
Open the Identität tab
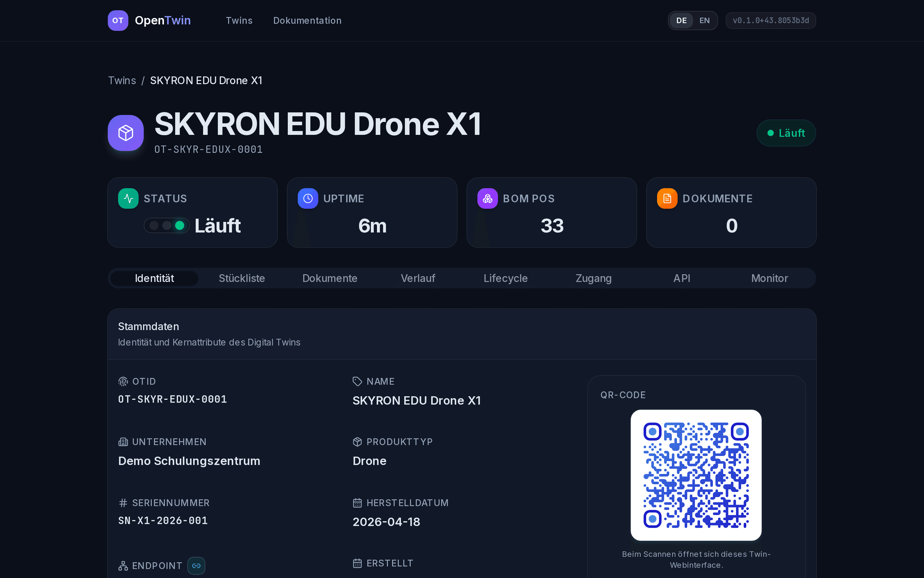point(154,278)
